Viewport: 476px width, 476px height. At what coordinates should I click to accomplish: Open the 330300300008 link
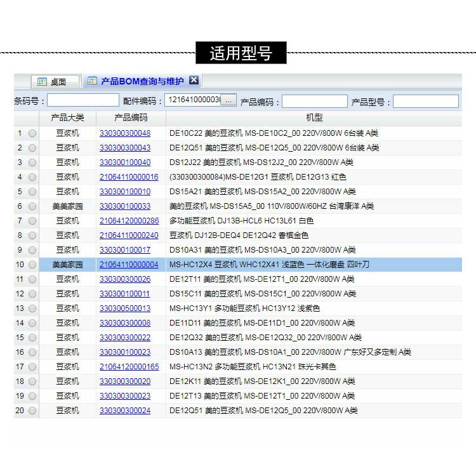125,322
